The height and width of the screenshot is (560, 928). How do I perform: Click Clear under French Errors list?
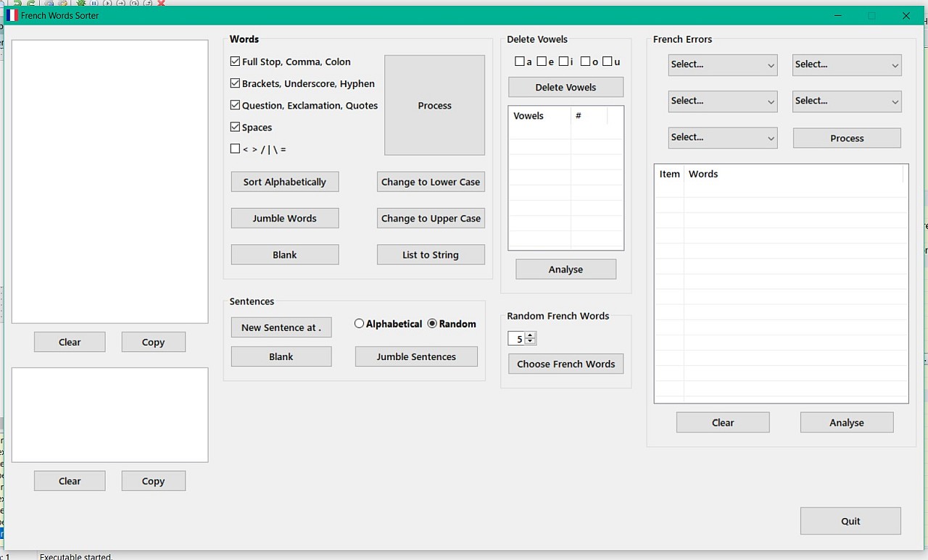tap(723, 422)
